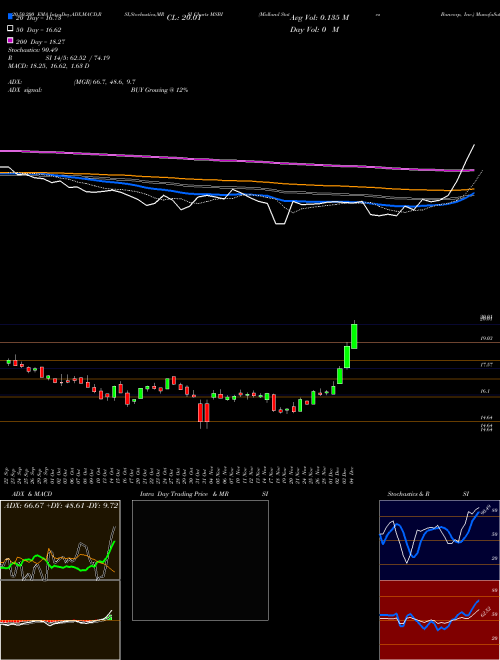The image size is (500, 660).
Task: Select the '50 Day = 16.62' legend text
Action: click(x=39, y=30)
